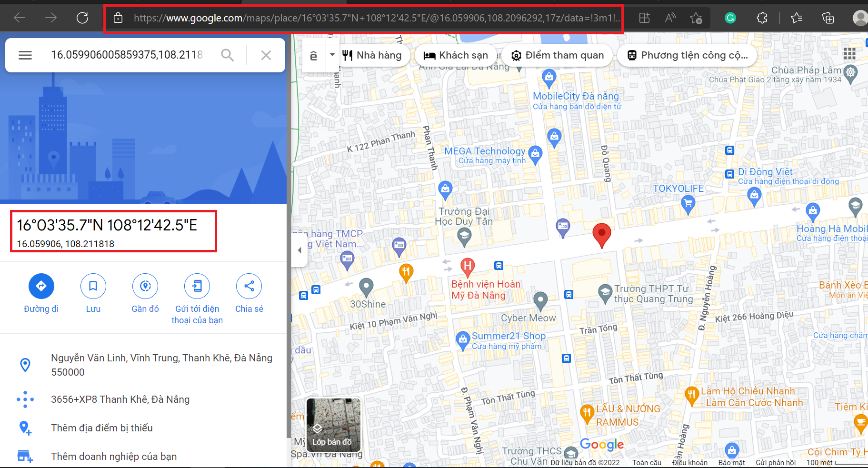Go back to the previous browser page
The image size is (868, 468).
(20, 18)
